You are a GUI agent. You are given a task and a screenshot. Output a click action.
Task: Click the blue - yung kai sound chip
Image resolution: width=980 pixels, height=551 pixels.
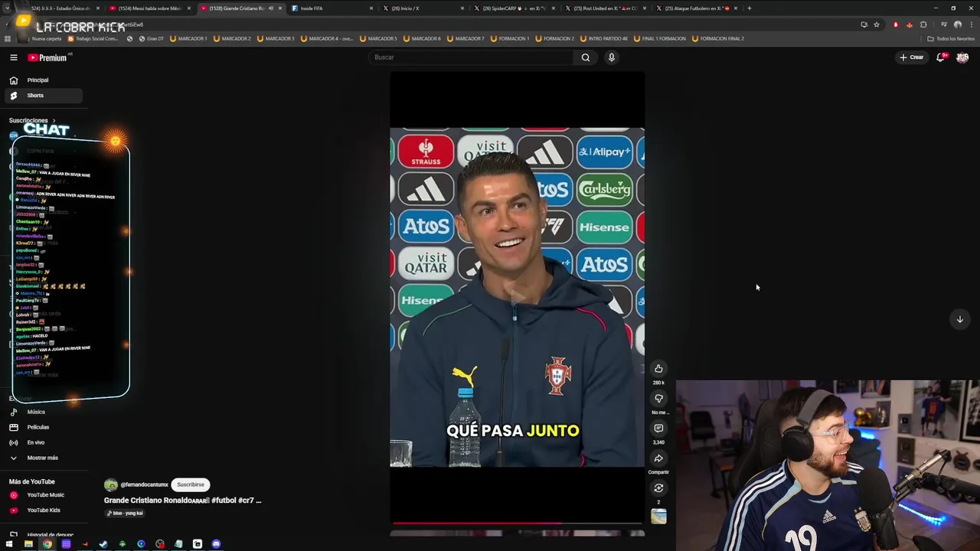coord(125,514)
